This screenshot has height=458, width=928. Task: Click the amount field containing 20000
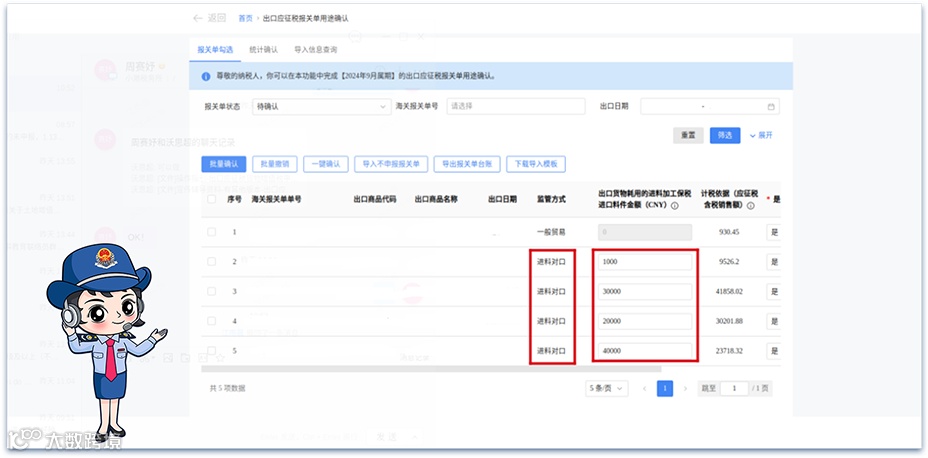pyautogui.click(x=645, y=321)
